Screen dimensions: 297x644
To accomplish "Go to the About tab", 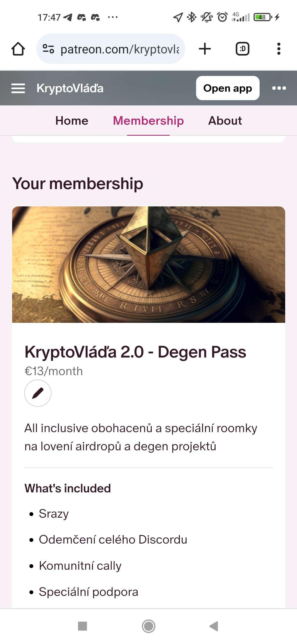I will click(x=225, y=121).
